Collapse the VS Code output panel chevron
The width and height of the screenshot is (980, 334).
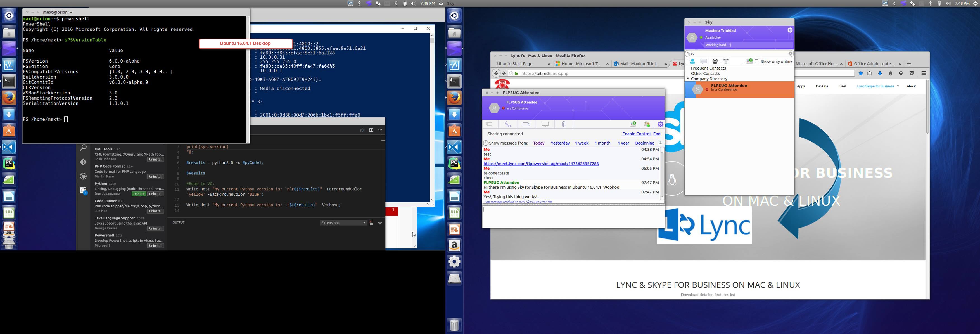pos(380,223)
